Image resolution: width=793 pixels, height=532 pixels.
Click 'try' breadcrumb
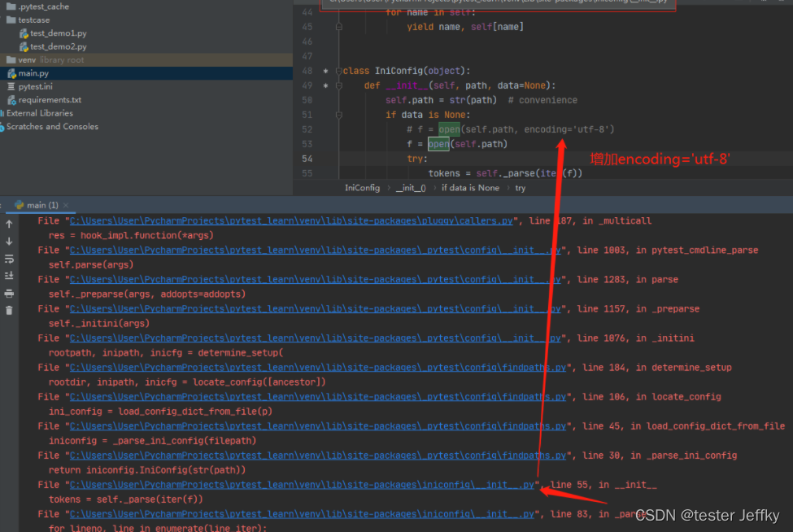point(521,188)
